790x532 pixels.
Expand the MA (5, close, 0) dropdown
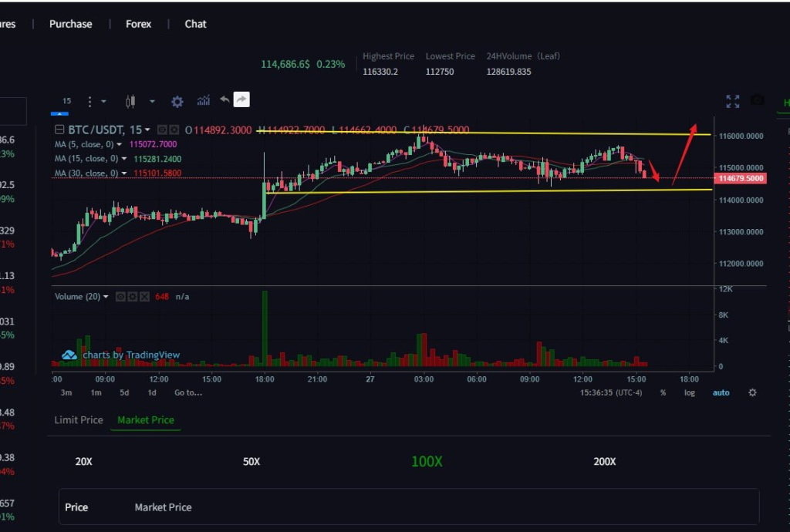click(120, 144)
